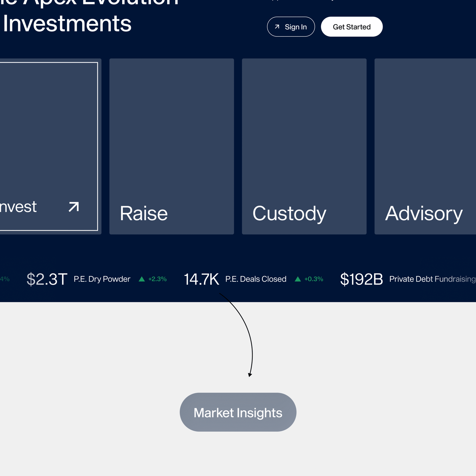Click the $192B figure
The image size is (476, 476).
click(x=361, y=279)
